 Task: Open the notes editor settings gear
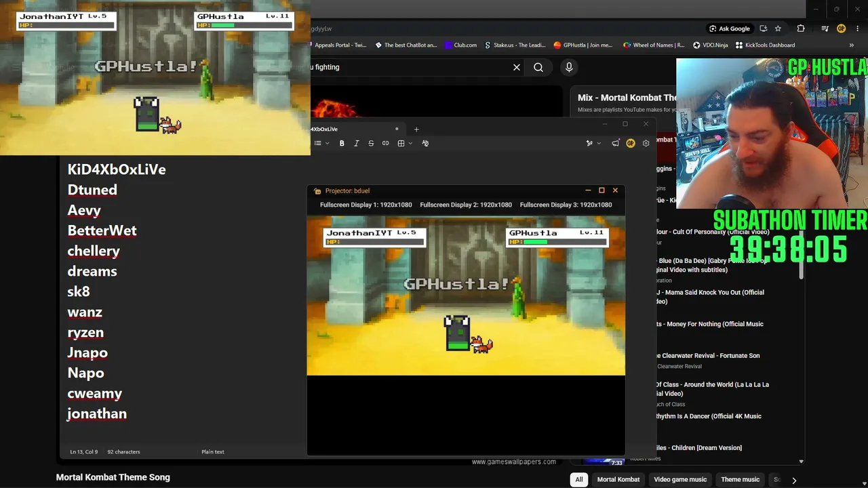pos(646,143)
